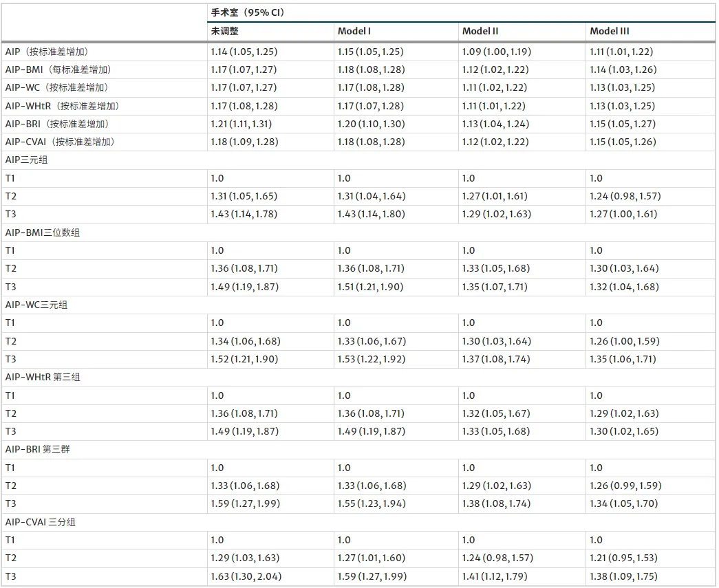Image resolution: width=719 pixels, height=588 pixels.
Task: Click the 未调整 column header
Action: [225, 31]
